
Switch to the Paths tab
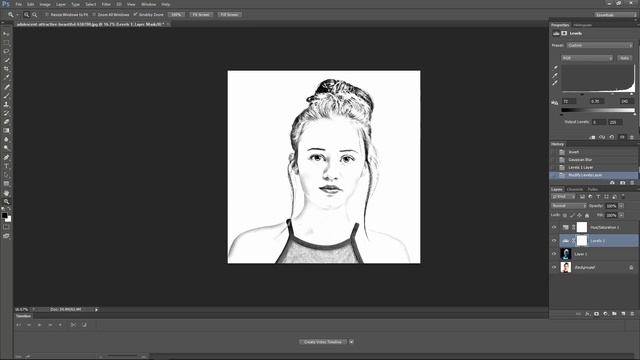click(593, 189)
